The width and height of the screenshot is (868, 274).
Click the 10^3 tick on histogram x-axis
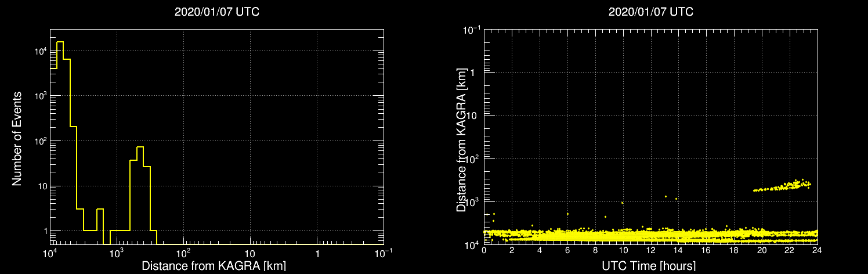click(117, 253)
